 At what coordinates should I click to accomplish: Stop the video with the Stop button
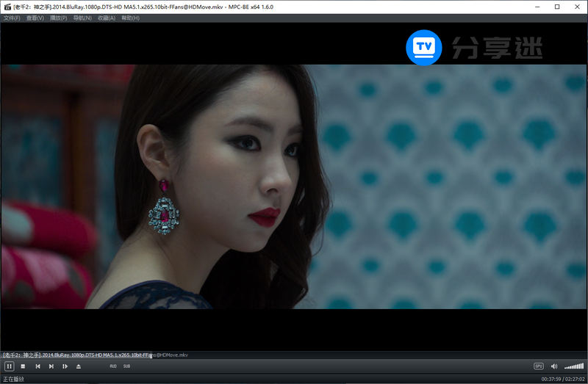click(x=23, y=366)
